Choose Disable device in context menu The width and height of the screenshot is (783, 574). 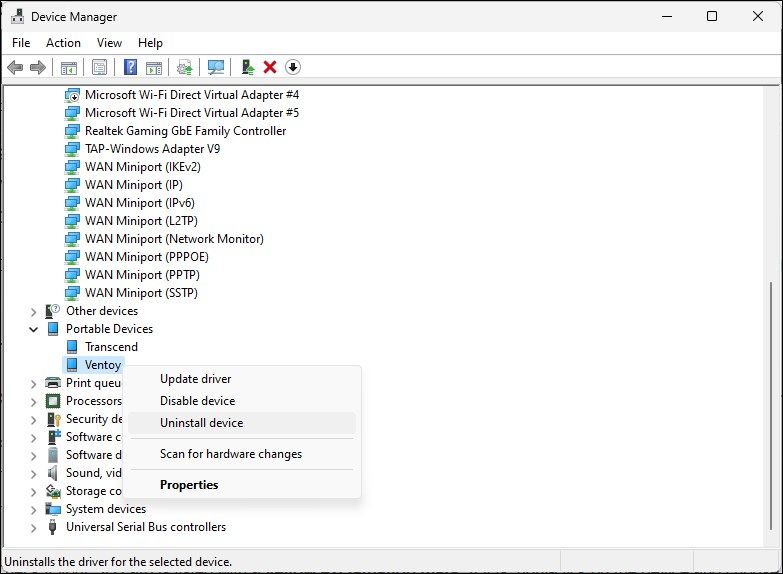[x=197, y=401]
